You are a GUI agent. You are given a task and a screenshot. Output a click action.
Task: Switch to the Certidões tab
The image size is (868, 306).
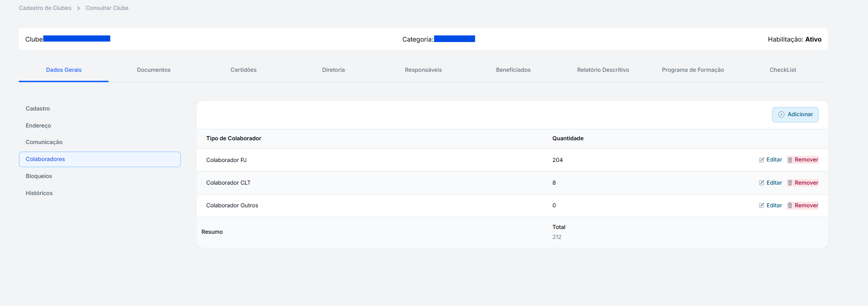244,70
